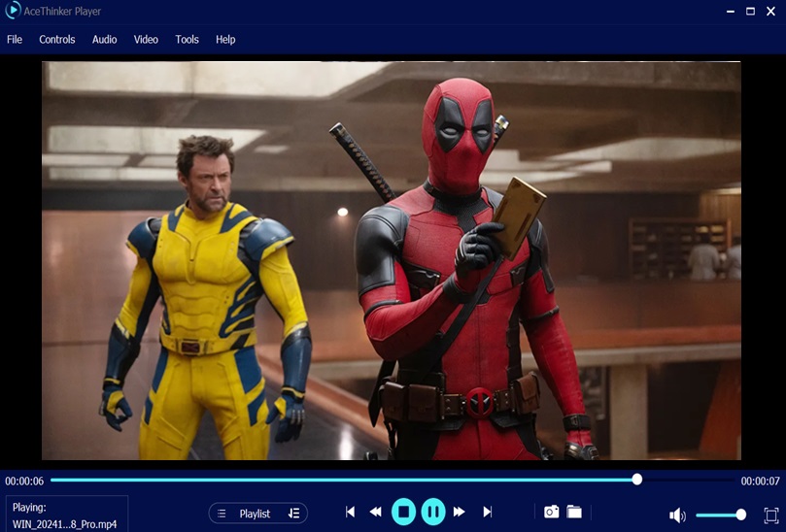
Task: Click the Playing file name WIN_20241...8_Pro.mp4
Action: point(65,524)
